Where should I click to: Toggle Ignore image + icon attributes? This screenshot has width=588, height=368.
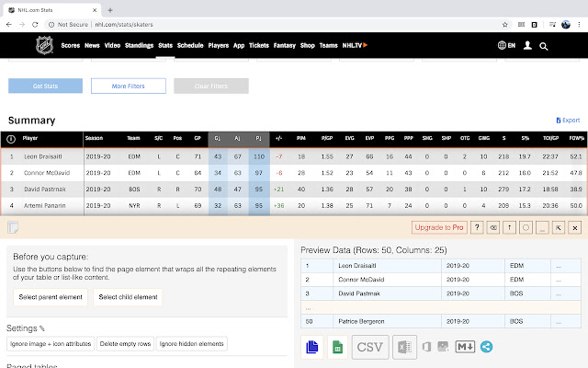tap(51, 343)
